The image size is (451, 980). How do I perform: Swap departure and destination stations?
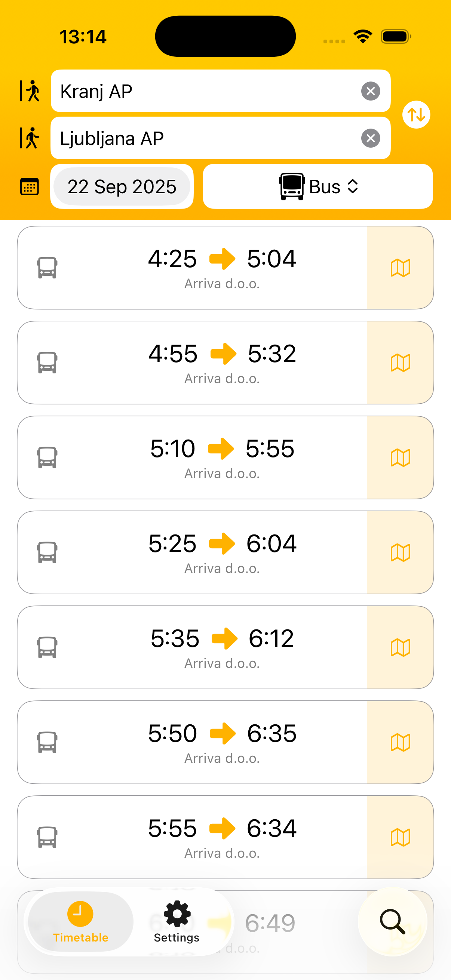416,114
